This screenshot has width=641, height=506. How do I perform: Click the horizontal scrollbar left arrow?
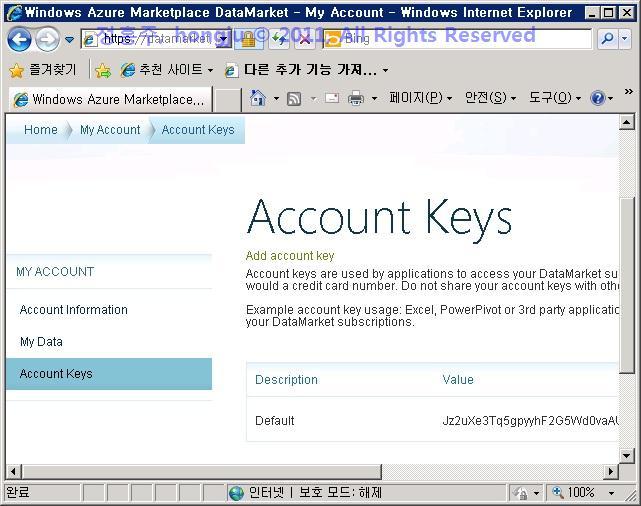coord(13,471)
